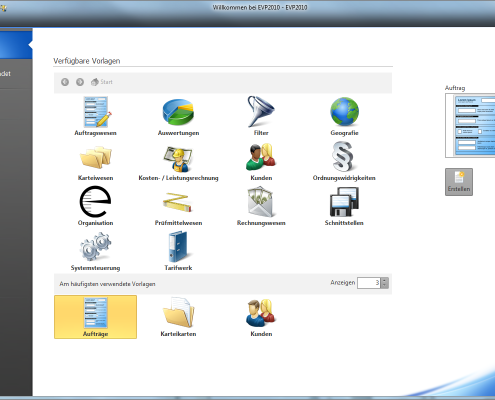
Task: Select the Filter funnel icon
Action: pyautogui.click(x=261, y=116)
